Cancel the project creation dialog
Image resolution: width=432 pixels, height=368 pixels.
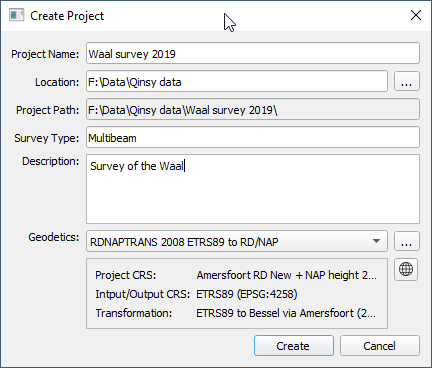tap(380, 346)
